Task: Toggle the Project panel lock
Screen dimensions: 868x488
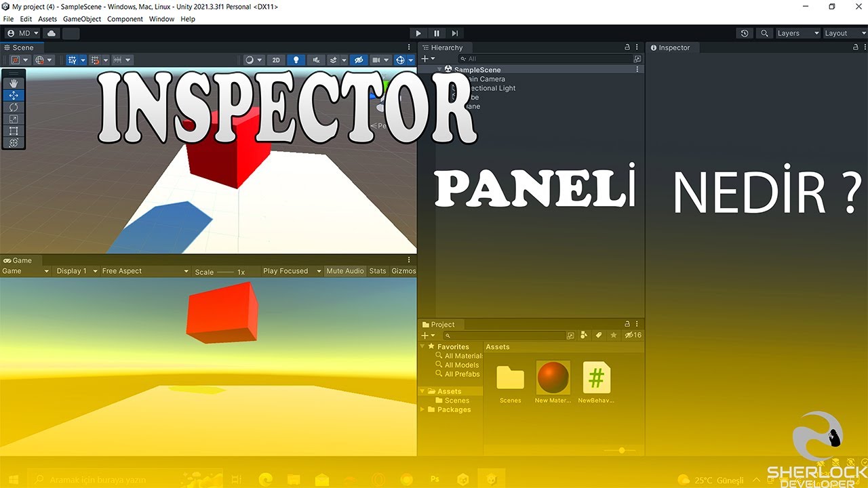Action: (x=627, y=324)
